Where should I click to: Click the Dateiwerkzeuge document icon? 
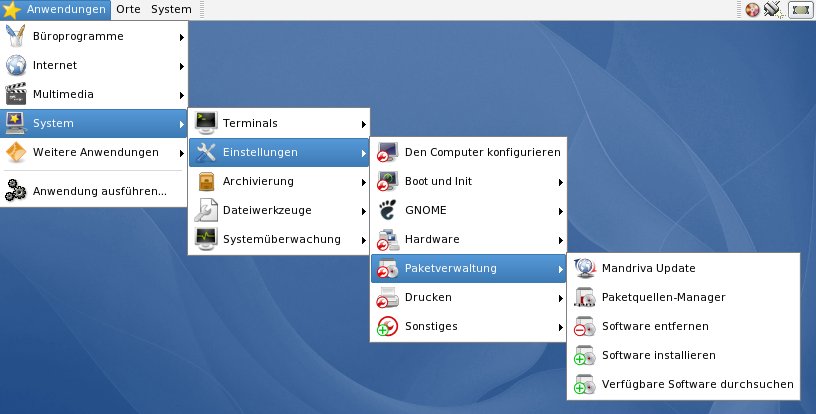click(x=206, y=210)
